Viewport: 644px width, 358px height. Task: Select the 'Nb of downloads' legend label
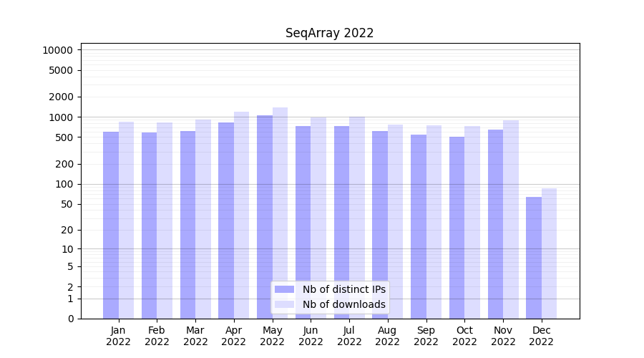click(x=343, y=304)
